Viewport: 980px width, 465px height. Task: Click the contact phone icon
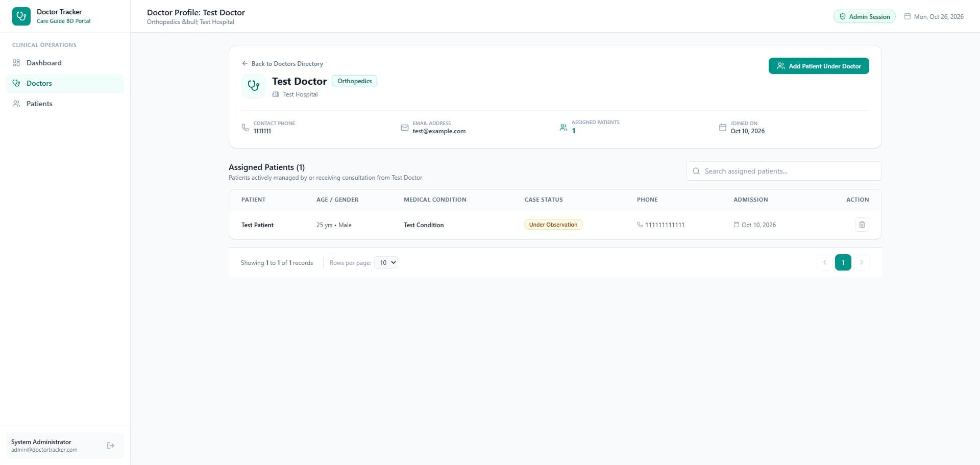tap(246, 128)
